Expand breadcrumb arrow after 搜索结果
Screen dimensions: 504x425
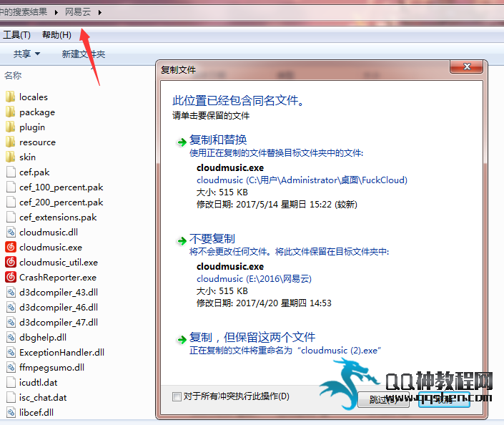click(x=56, y=13)
